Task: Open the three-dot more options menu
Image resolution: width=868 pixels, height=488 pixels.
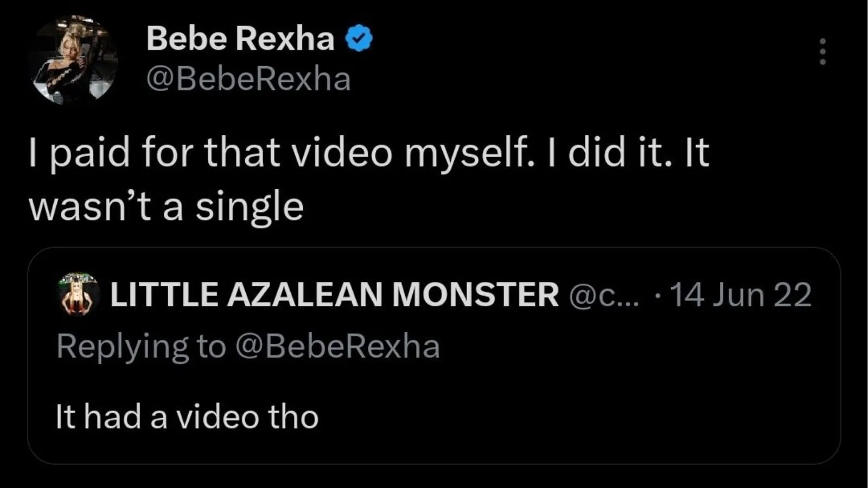Action: [x=822, y=52]
